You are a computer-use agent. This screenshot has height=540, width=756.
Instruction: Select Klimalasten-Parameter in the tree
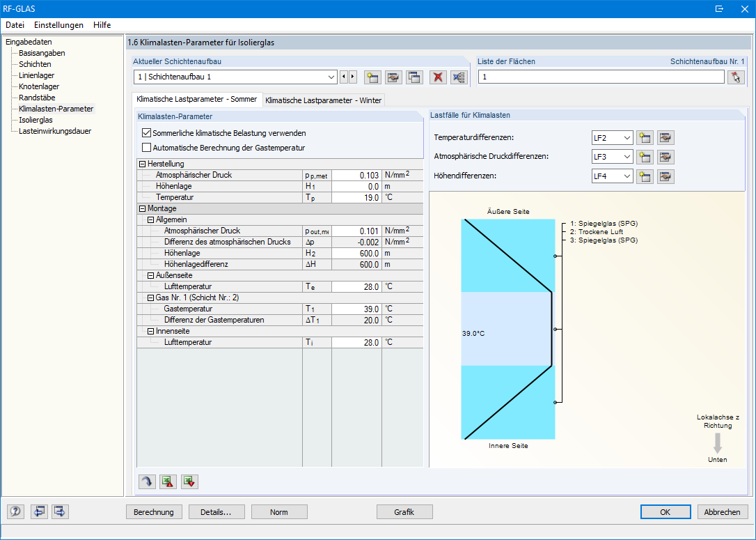tap(56, 109)
